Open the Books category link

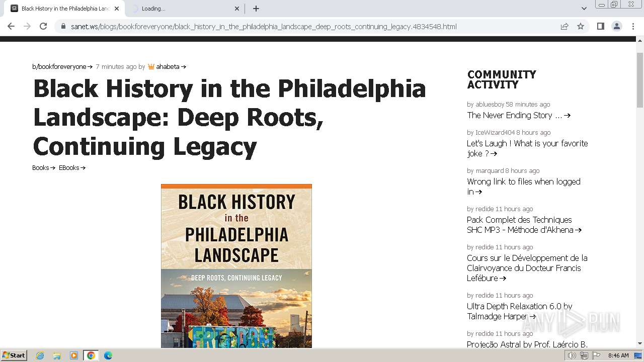pyautogui.click(x=44, y=168)
